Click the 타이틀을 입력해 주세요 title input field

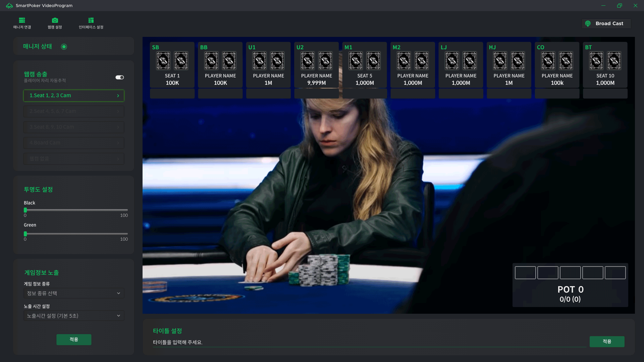[x=369, y=342]
